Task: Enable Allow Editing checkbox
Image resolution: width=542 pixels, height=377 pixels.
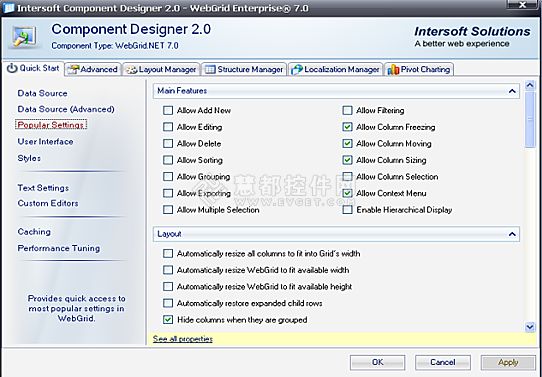Action: [x=168, y=127]
